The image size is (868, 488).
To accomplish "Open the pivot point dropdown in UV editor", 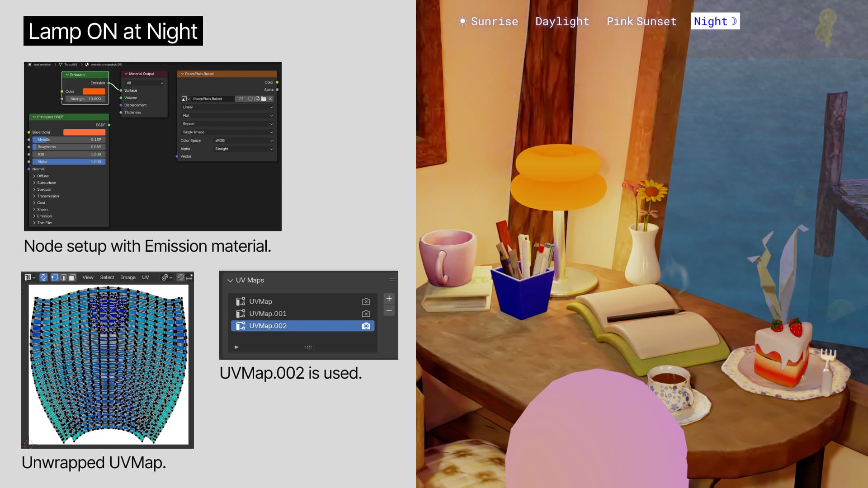I will tap(167, 277).
